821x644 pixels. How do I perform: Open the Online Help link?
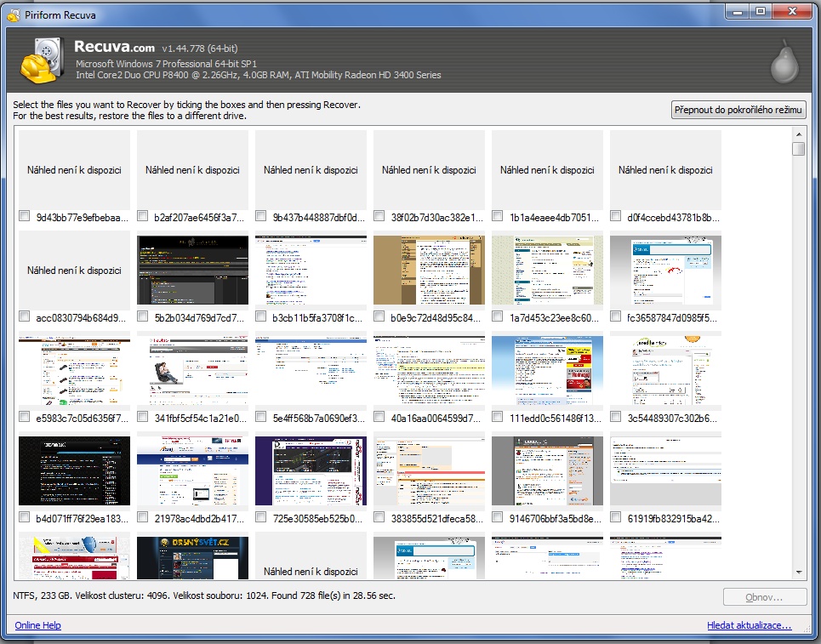tap(37, 625)
